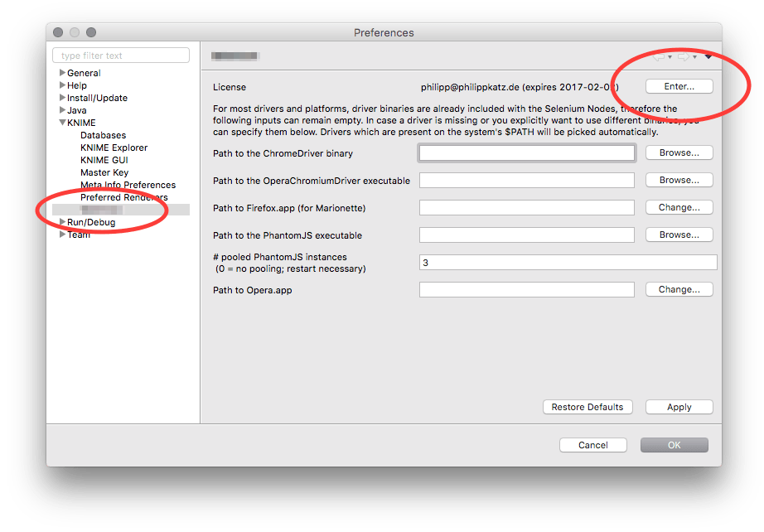Viewport: 764px width, 532px height.
Task: Browse for the OperaChromiumDriver executable
Action: [x=679, y=181]
